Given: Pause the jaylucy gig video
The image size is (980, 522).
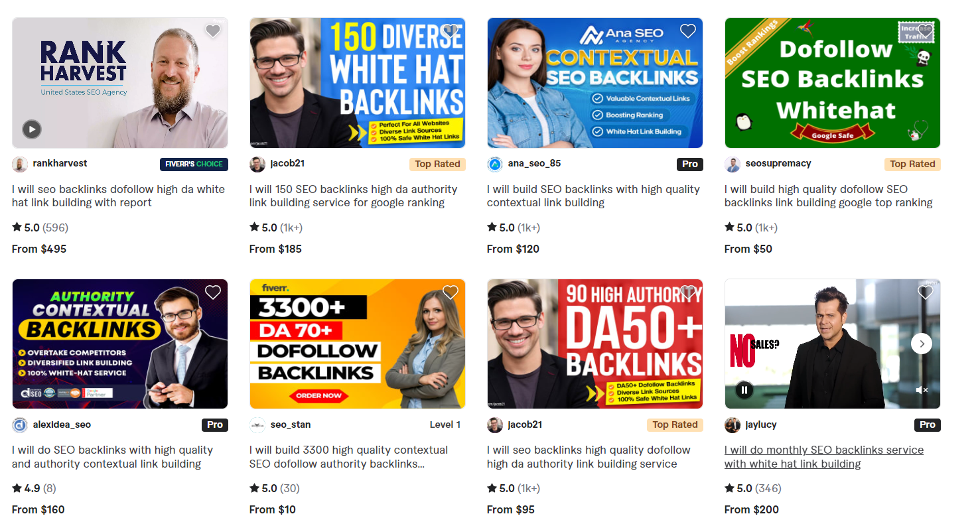Looking at the screenshot, I should [x=744, y=390].
